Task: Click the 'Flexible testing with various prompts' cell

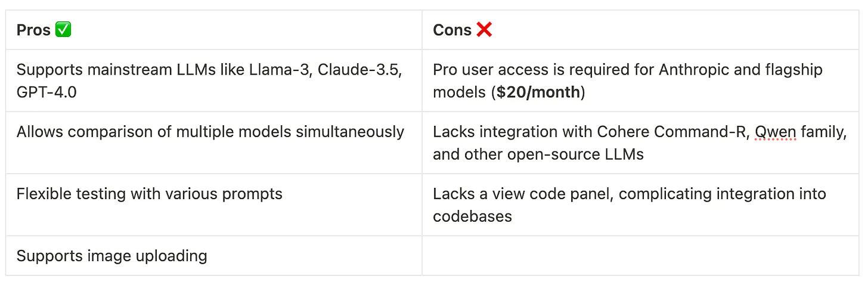Action: click(149, 194)
